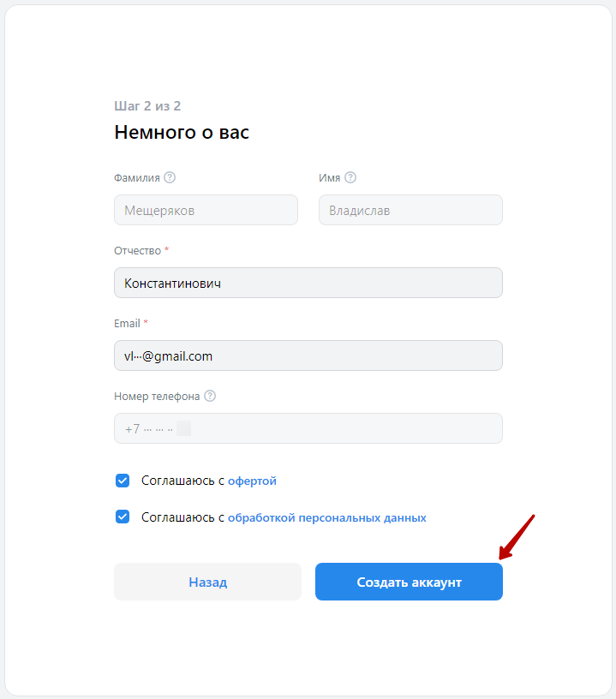Open the help icon beside Имя
The width and height of the screenshot is (616, 699).
350,177
